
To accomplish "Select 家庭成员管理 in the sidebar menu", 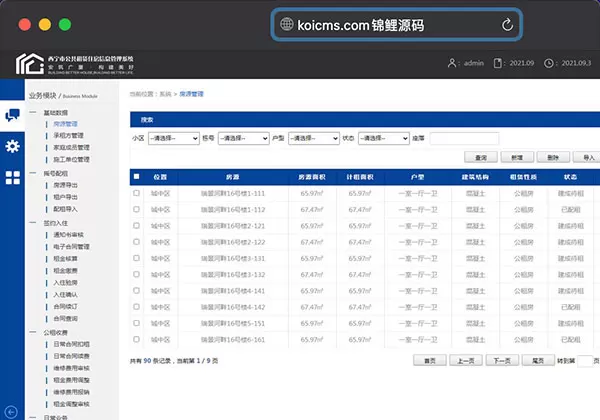I will [72, 147].
